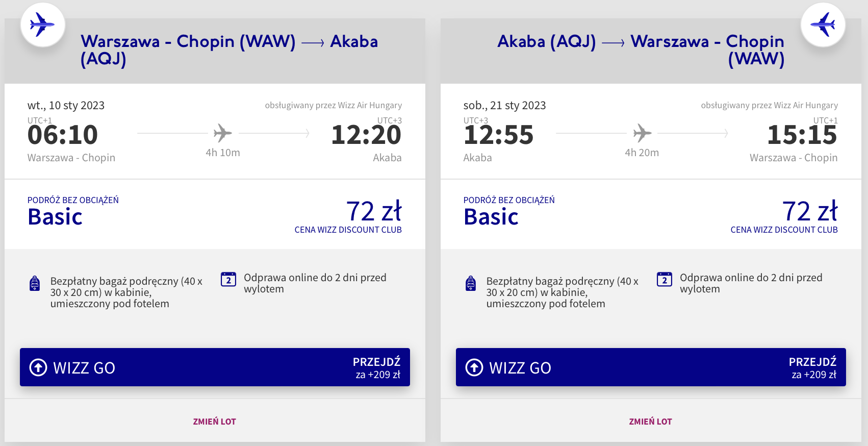
Task: Select the return 72 zł Basic price
Action: (x=809, y=211)
